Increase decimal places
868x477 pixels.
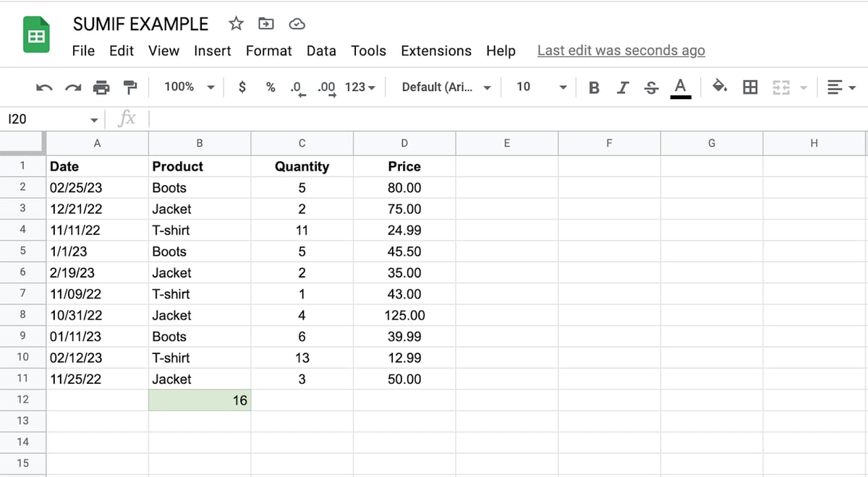point(327,87)
